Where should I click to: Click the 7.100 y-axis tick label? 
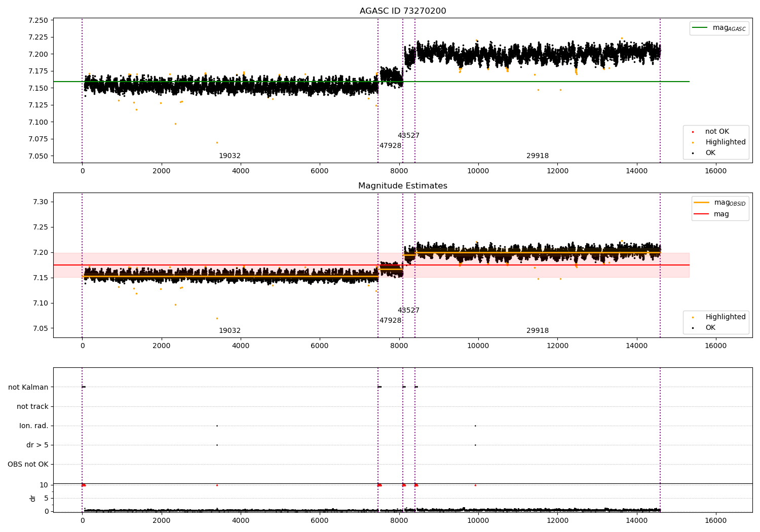tap(39, 122)
